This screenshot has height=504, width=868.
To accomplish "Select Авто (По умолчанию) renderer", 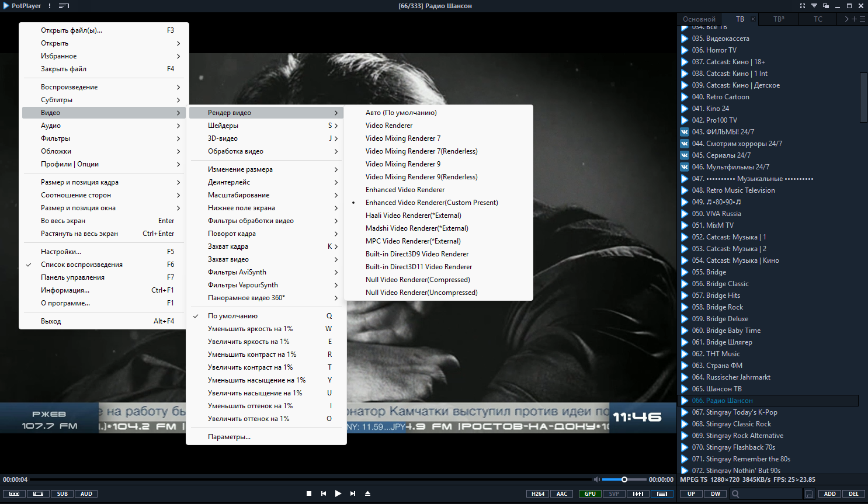I will click(439, 113).
